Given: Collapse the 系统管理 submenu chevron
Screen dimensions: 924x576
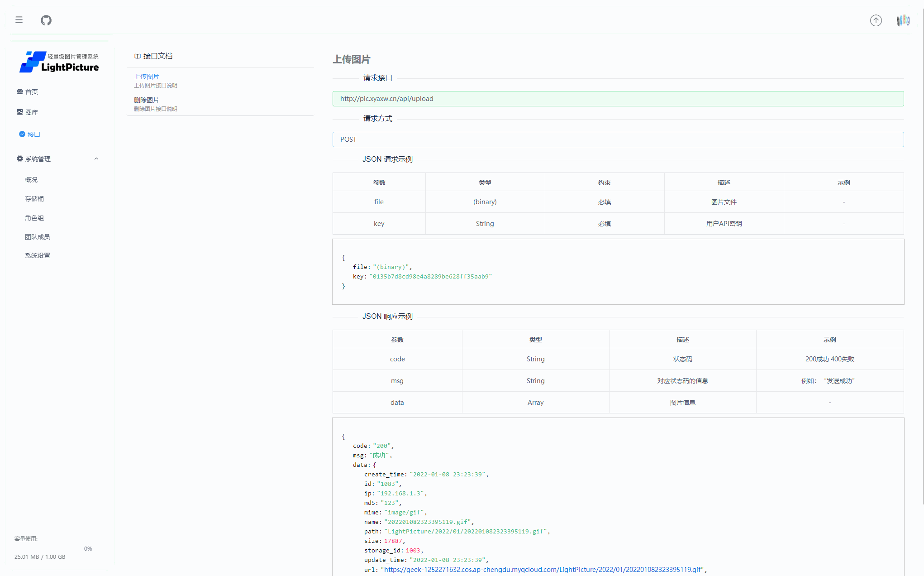Looking at the screenshot, I should (96, 158).
